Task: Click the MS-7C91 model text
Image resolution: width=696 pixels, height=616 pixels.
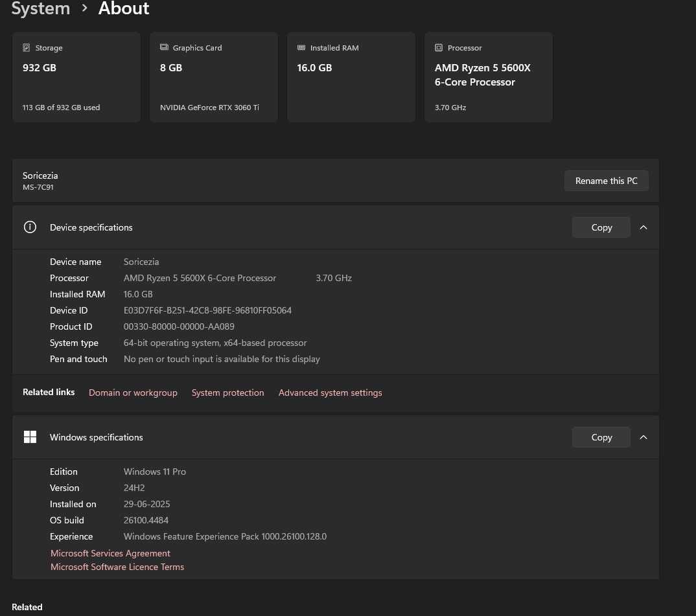Action: (x=38, y=187)
